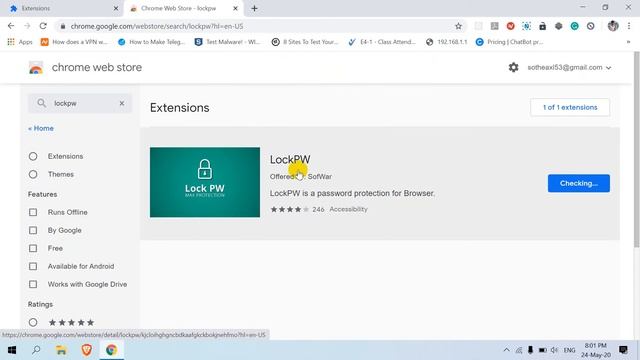640x360 pixels.
Task: Tick Works with Google Drive checkbox
Action: [x=33, y=284]
